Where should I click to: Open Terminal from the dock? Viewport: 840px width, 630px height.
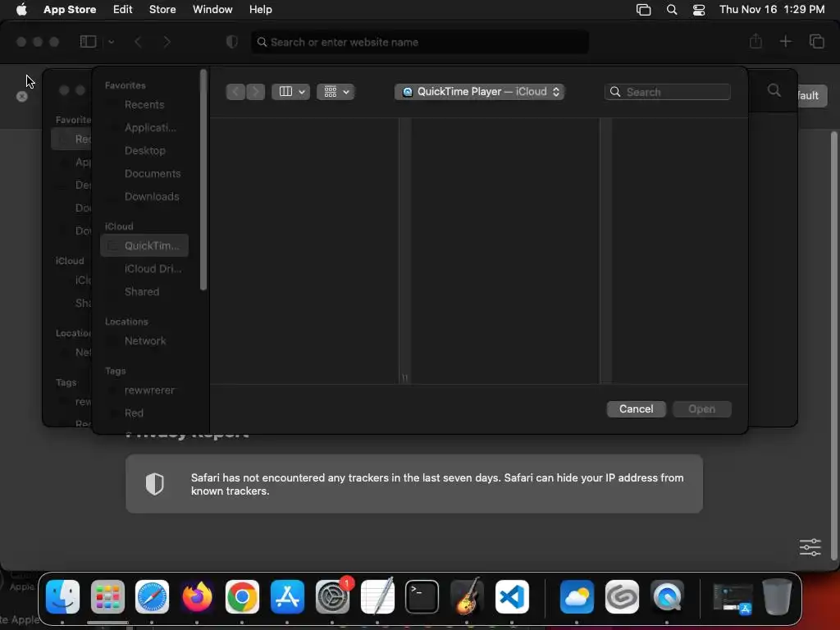pos(422,596)
